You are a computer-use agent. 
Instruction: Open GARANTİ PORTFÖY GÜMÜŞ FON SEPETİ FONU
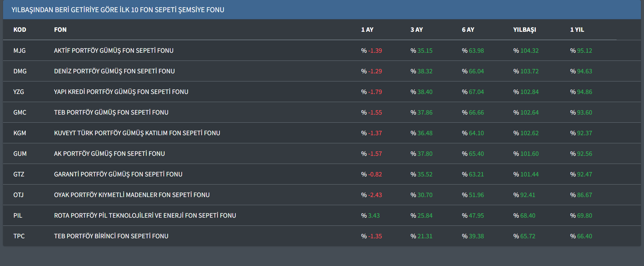118,174
